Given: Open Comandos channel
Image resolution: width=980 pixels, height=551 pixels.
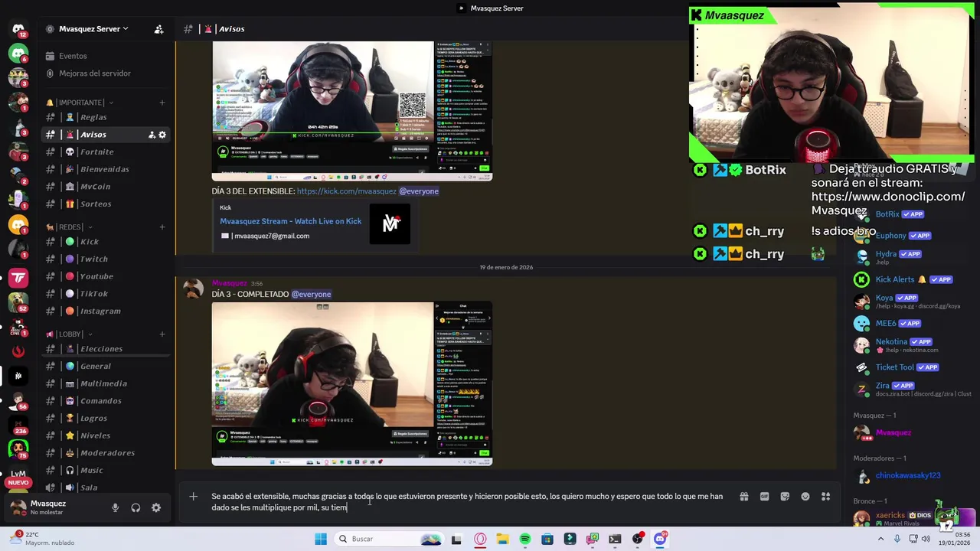Looking at the screenshot, I should (x=104, y=401).
